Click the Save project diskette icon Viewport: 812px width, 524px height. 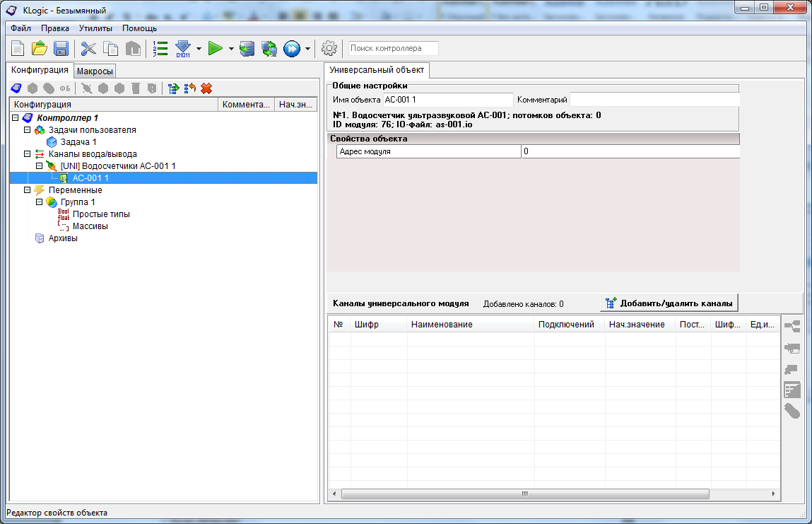point(61,49)
